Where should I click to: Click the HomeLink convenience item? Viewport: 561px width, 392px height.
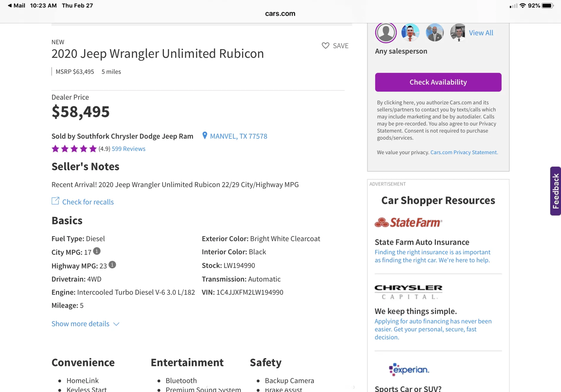[83, 380]
